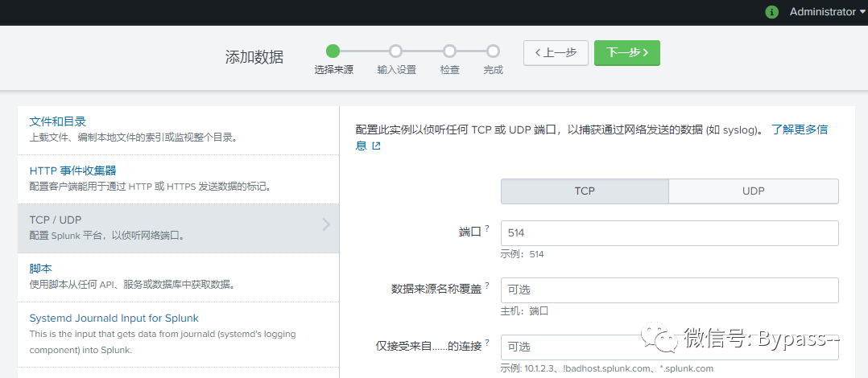Select the 输入设置 step circle

tap(395, 51)
